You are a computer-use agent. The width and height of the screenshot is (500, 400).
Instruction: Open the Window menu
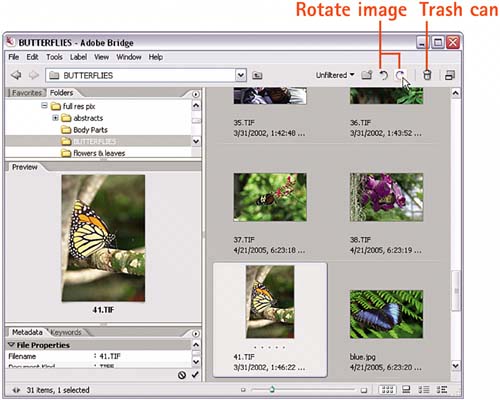point(129,57)
